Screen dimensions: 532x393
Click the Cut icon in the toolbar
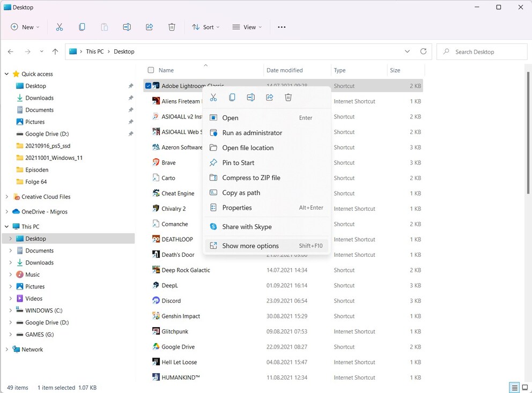pyautogui.click(x=60, y=27)
